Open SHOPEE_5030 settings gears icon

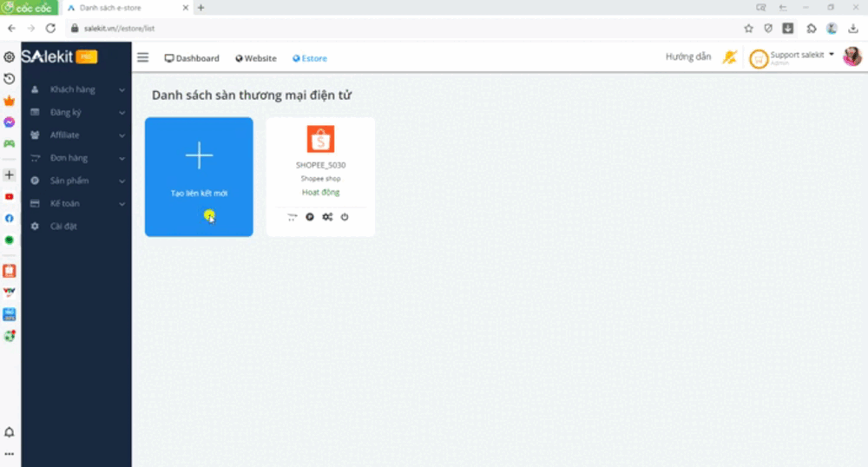point(327,217)
